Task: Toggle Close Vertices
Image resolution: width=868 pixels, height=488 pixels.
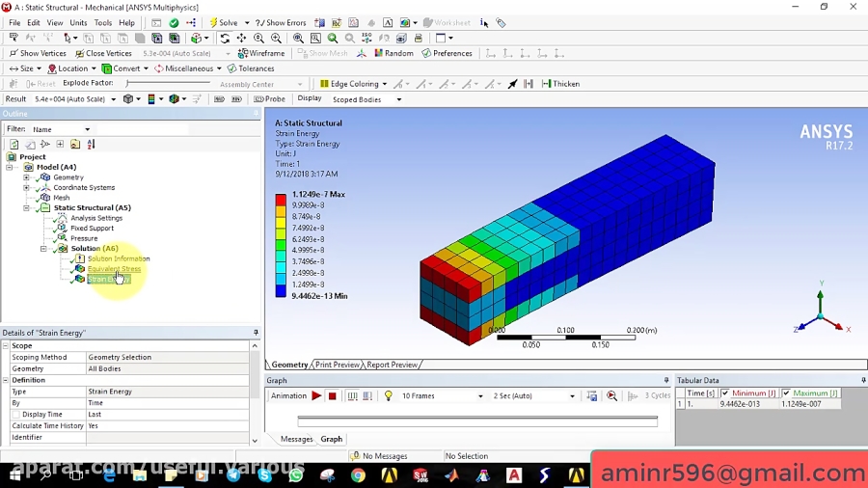Action: 103,54
